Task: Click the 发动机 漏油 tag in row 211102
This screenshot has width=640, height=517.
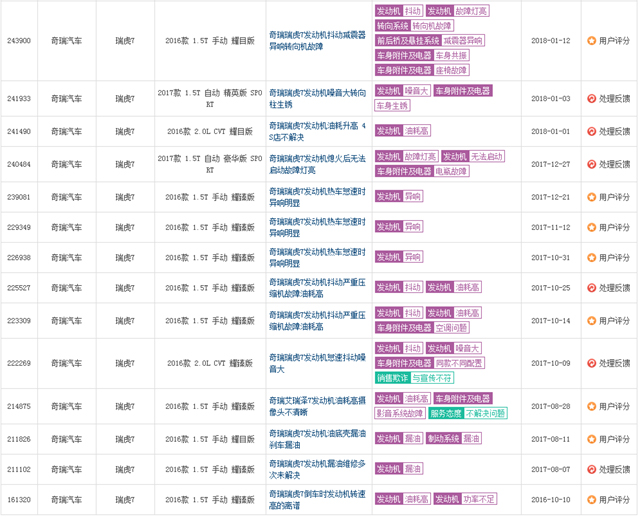Action: tap(399, 469)
